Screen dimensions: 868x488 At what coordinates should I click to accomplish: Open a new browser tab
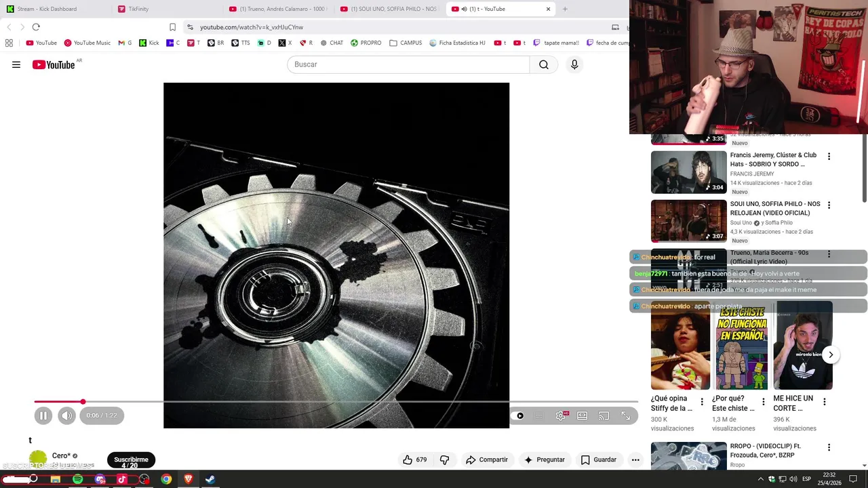pos(565,9)
